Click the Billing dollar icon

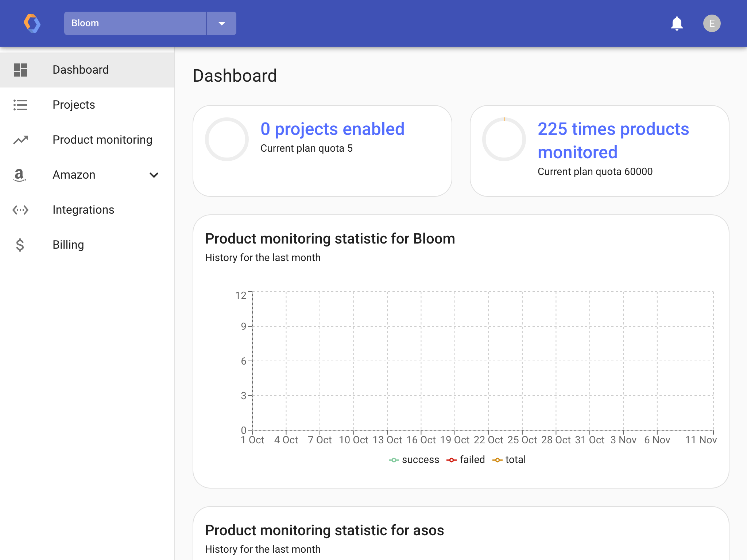pos(20,245)
